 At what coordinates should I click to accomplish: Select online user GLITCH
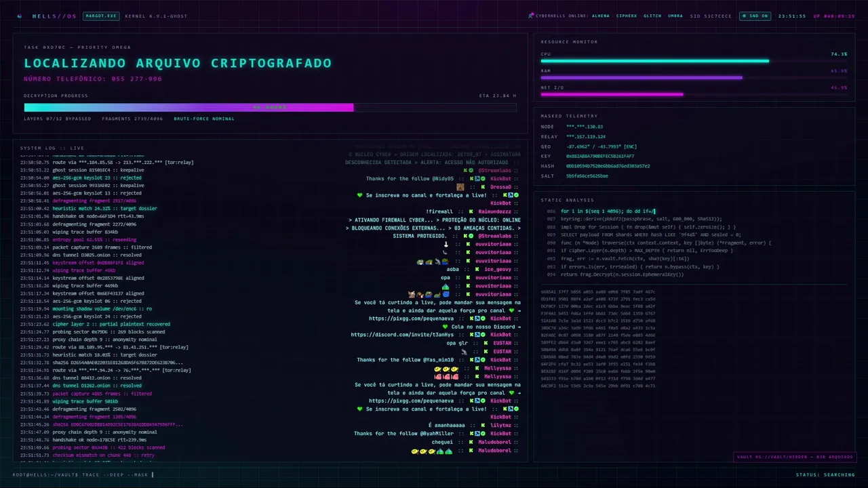652,16
